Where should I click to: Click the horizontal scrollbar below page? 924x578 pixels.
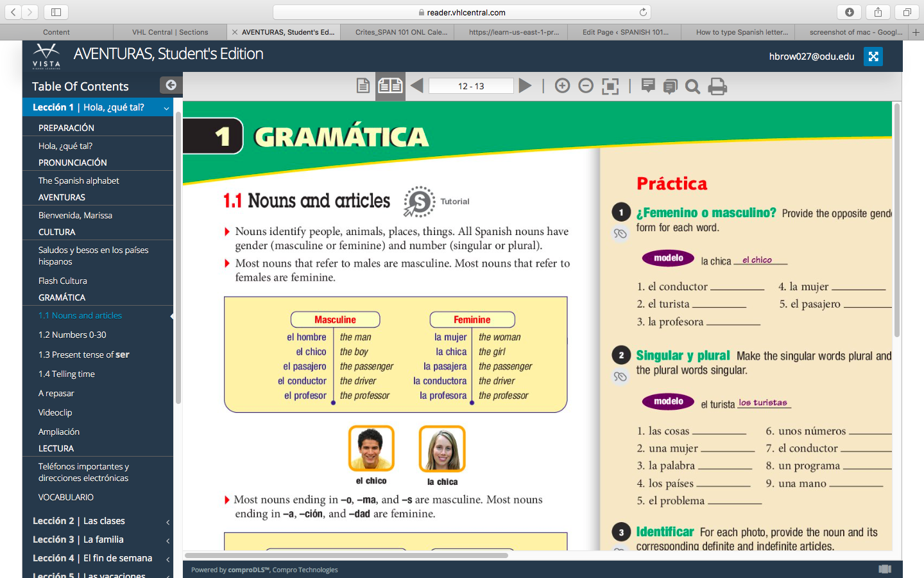(x=346, y=556)
